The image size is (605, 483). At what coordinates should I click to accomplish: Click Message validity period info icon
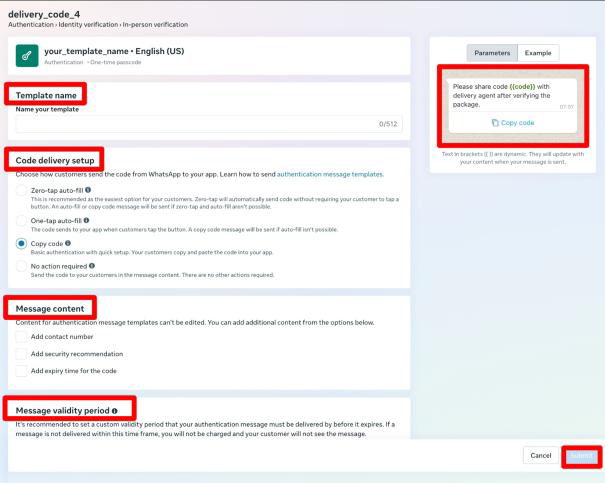coord(115,411)
